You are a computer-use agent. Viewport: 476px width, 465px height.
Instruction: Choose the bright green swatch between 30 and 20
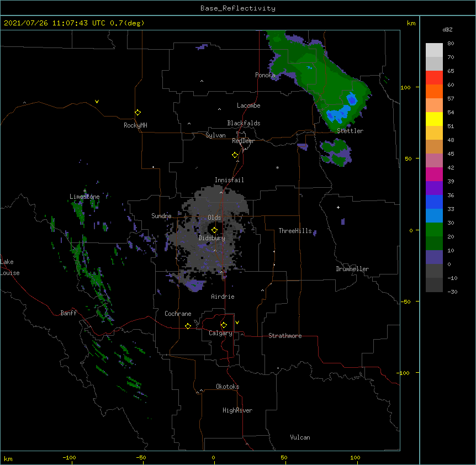[x=434, y=230]
